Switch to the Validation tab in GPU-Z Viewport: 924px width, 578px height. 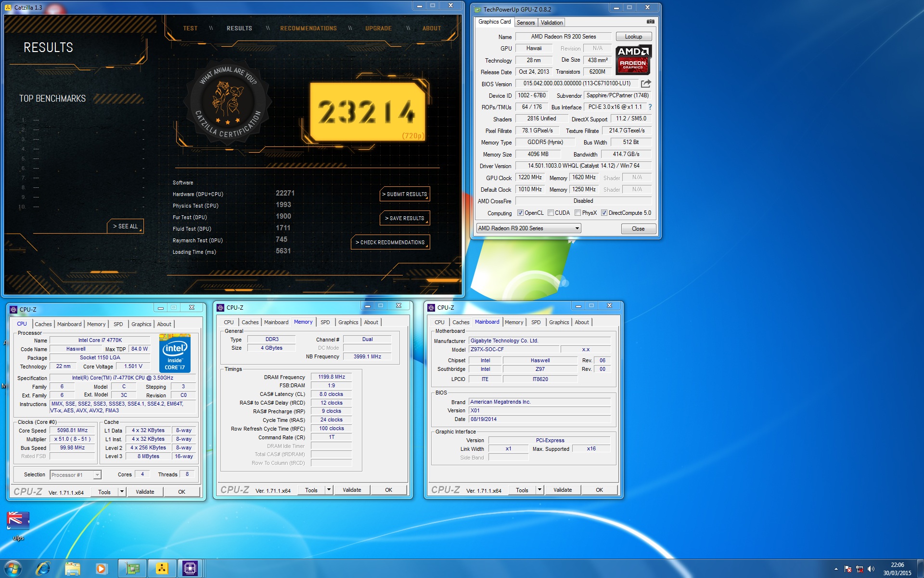552,23
